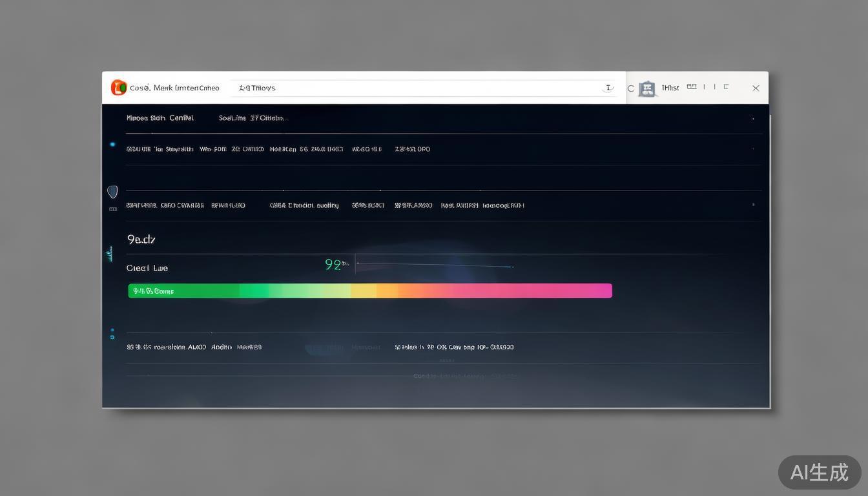The width and height of the screenshot is (868, 496).
Task: Click the double blue dots icon in lower sidebar
Action: (112, 334)
